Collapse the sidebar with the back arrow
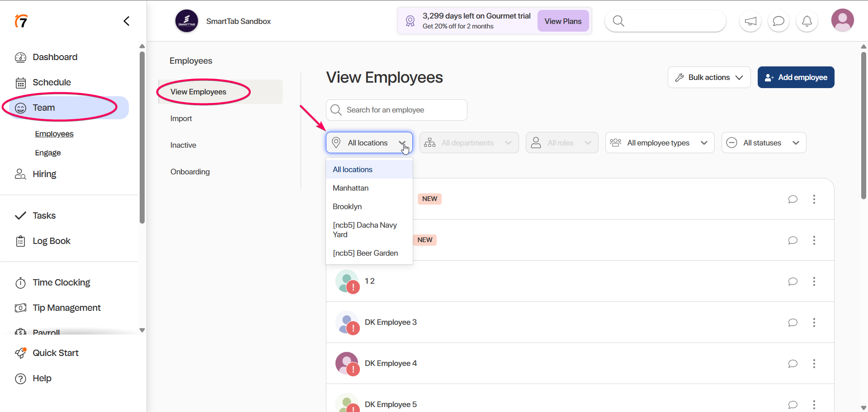 pos(127,21)
